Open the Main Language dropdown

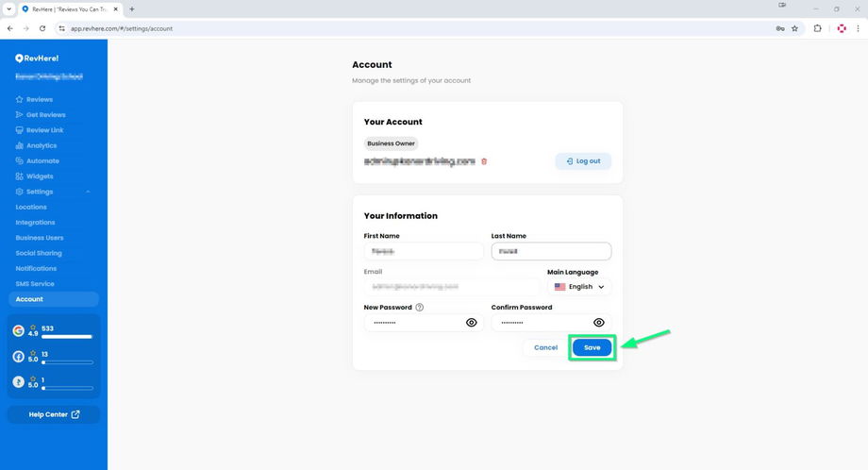[x=579, y=287]
